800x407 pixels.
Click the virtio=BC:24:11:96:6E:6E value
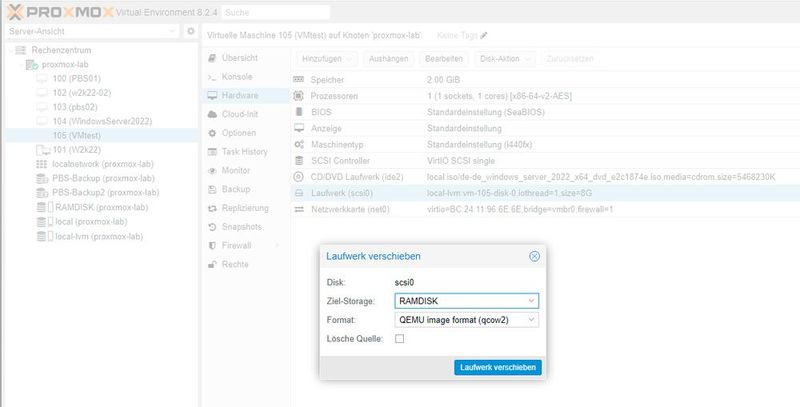520,210
